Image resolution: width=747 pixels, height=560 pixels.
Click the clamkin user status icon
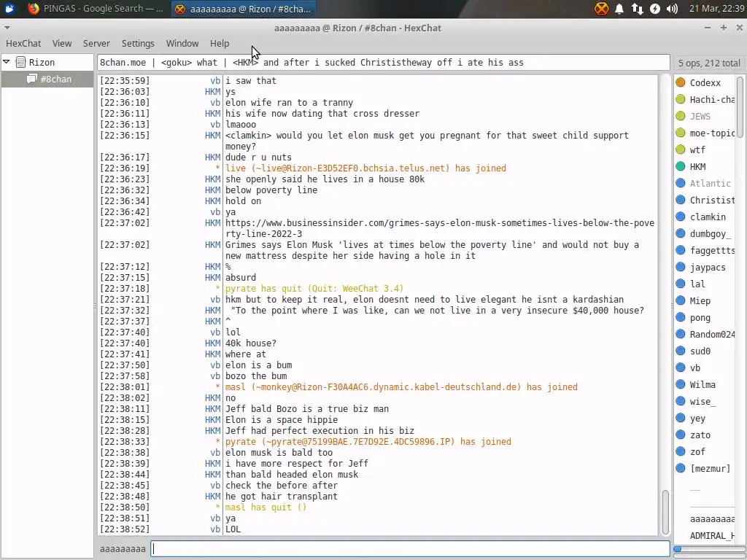click(681, 217)
